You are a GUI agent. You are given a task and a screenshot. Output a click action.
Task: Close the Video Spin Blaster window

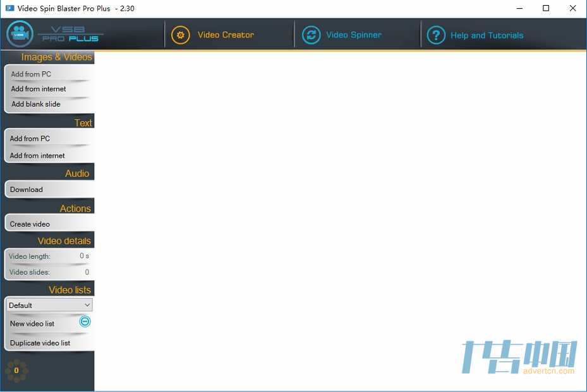572,8
